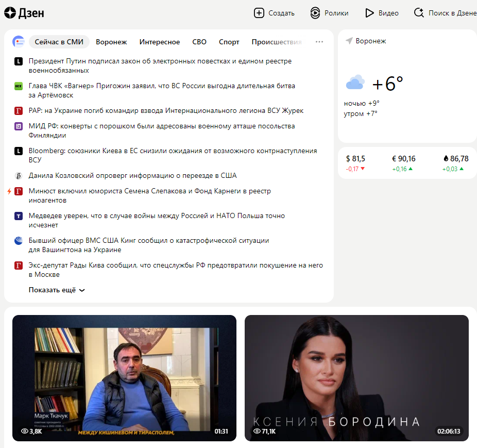This screenshot has width=477, height=448.
Task: Click ТАСС icon beside Медведев headline
Action: [x=19, y=216]
